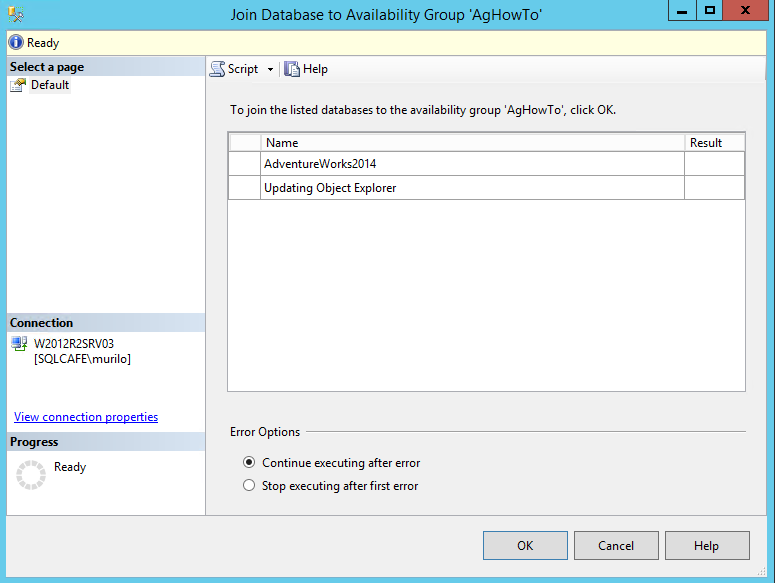Click the server connection icon
The height and width of the screenshot is (583, 775).
(19, 344)
